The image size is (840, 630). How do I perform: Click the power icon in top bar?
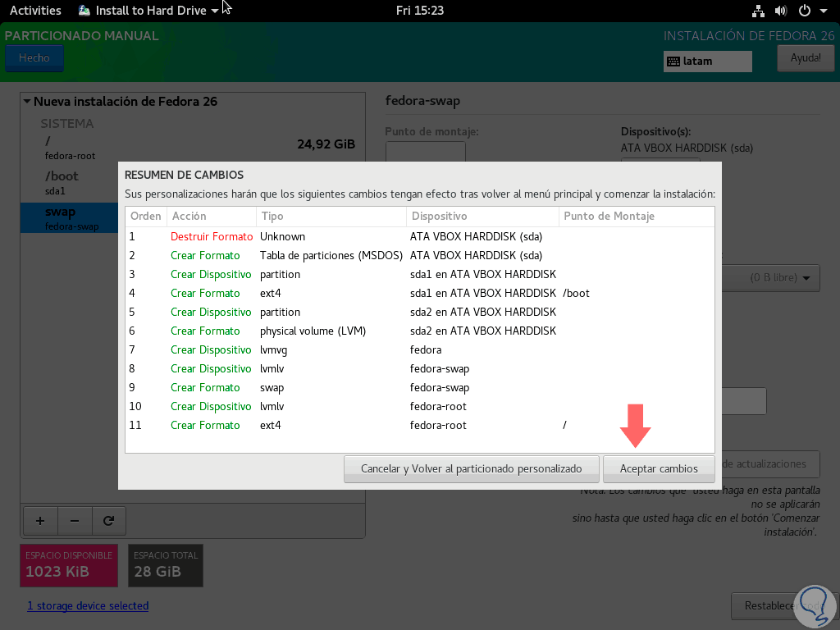[x=804, y=11]
